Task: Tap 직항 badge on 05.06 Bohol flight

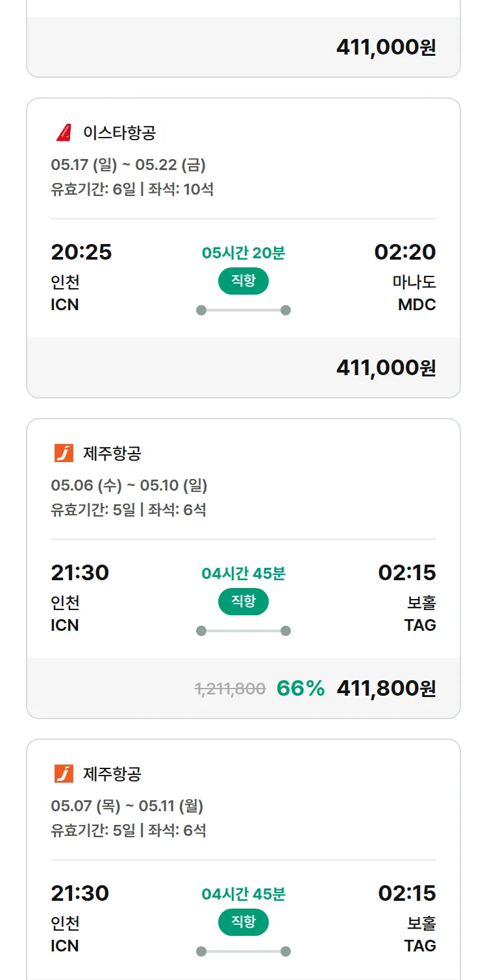Action: click(243, 602)
